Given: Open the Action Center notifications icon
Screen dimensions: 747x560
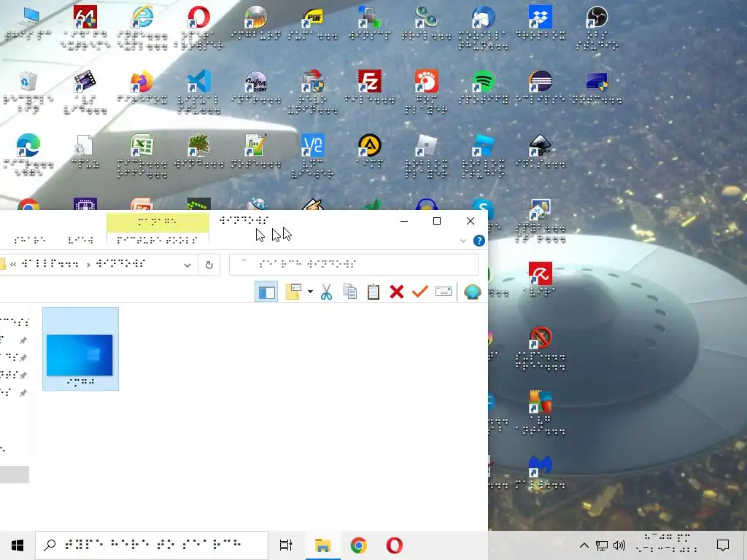Looking at the screenshot, I should tap(723, 545).
